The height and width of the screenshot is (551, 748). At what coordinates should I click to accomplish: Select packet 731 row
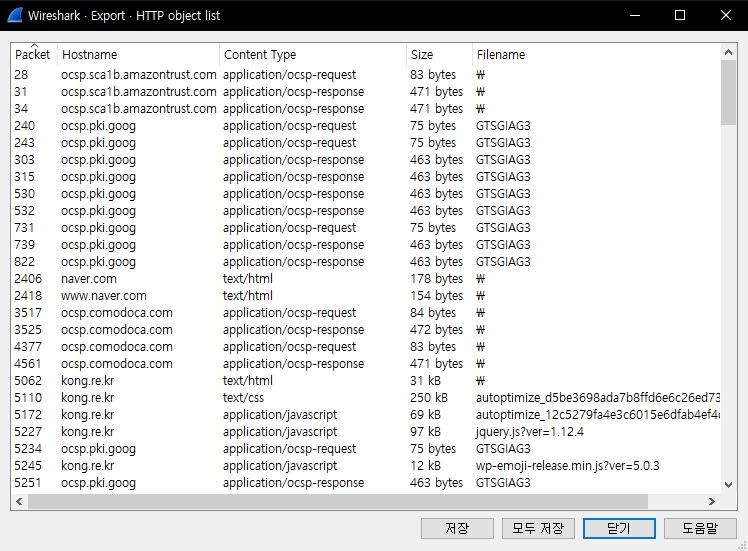coord(366,228)
